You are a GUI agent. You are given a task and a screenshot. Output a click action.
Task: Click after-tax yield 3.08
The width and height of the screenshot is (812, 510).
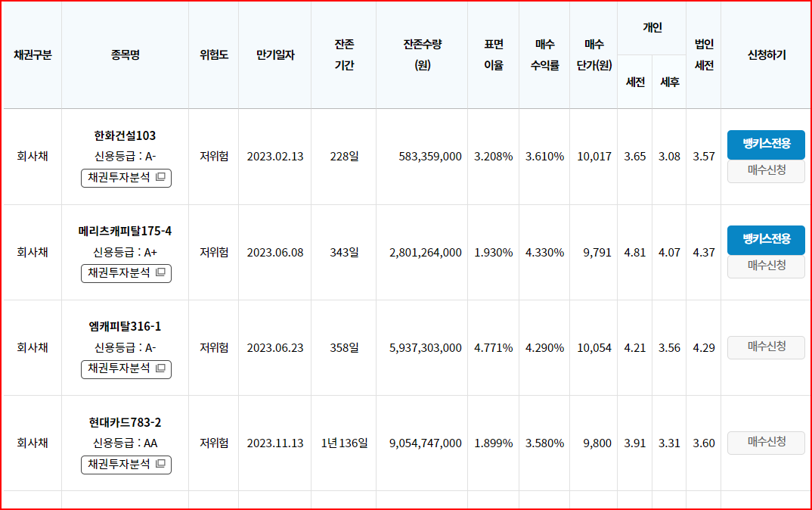[669, 157]
